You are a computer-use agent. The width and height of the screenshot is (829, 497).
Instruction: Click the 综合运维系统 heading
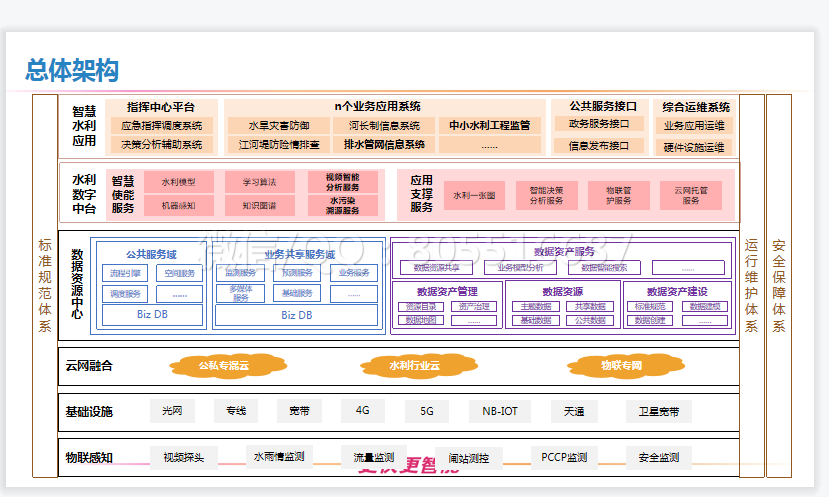click(x=696, y=107)
